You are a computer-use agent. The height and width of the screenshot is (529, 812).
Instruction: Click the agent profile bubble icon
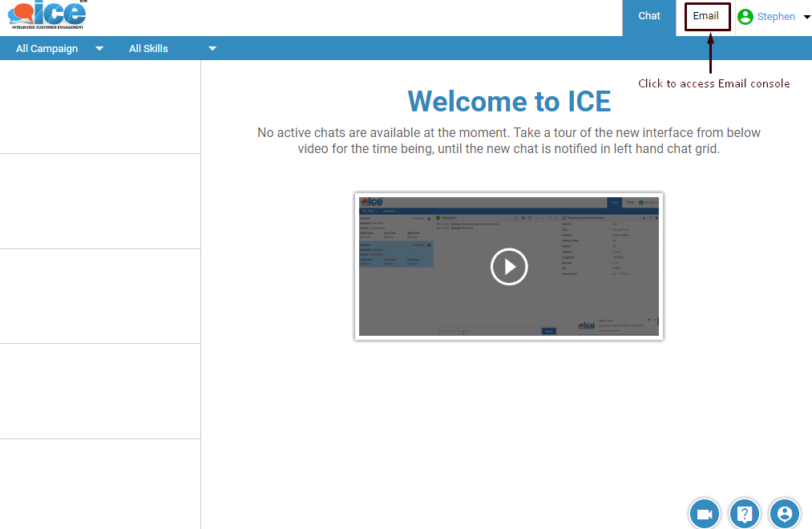point(784,514)
